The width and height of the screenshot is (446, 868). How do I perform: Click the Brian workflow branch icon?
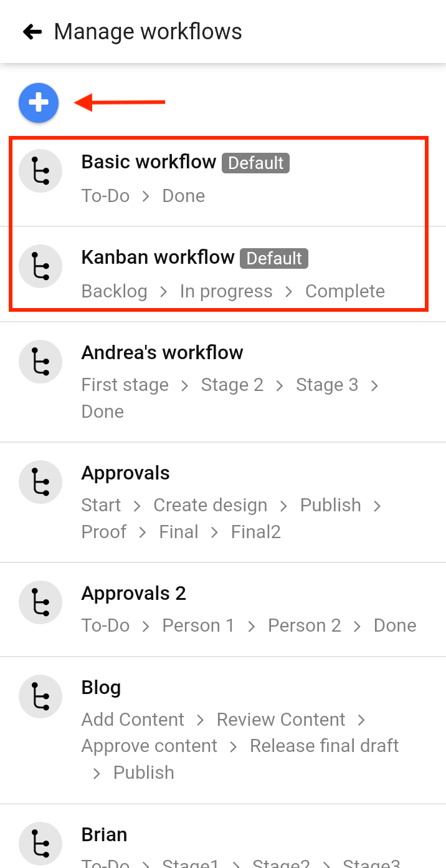tap(40, 844)
